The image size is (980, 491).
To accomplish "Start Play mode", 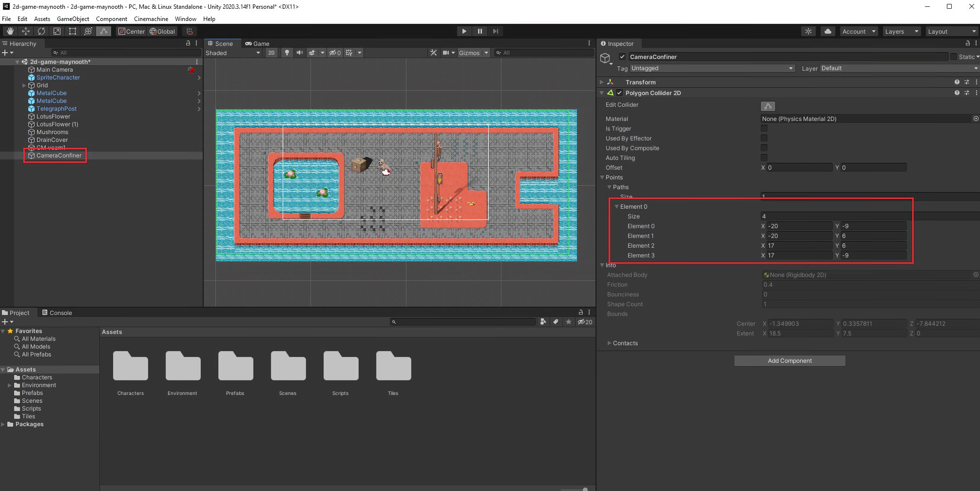I will click(x=464, y=31).
